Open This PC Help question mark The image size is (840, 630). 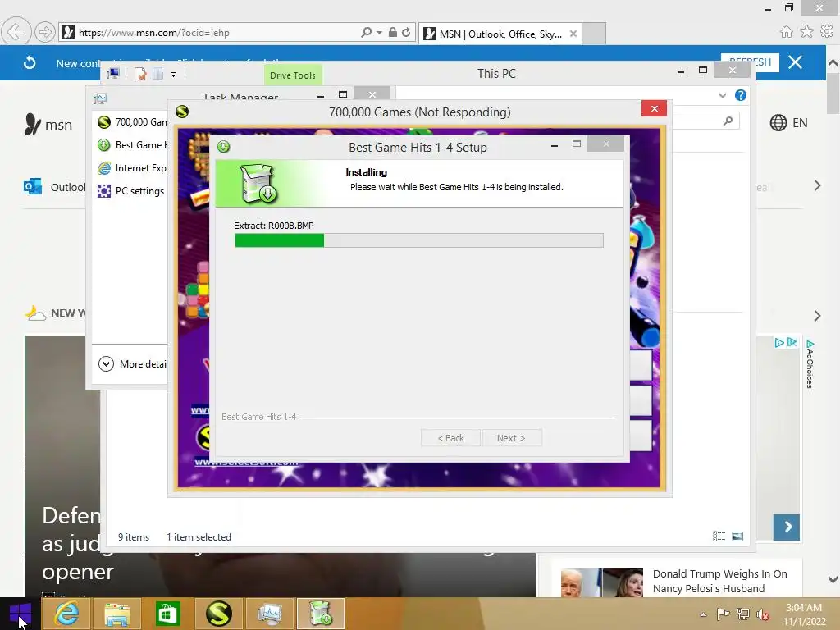coord(741,95)
